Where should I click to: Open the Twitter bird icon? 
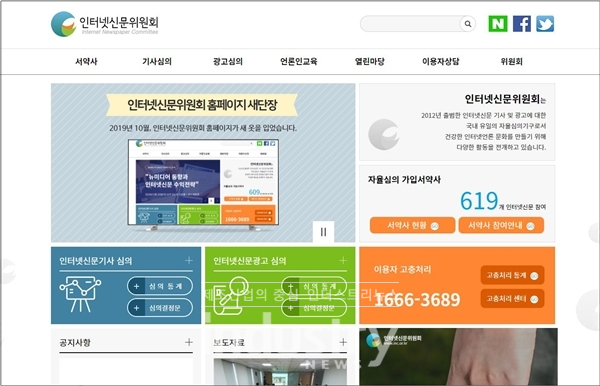pos(545,24)
